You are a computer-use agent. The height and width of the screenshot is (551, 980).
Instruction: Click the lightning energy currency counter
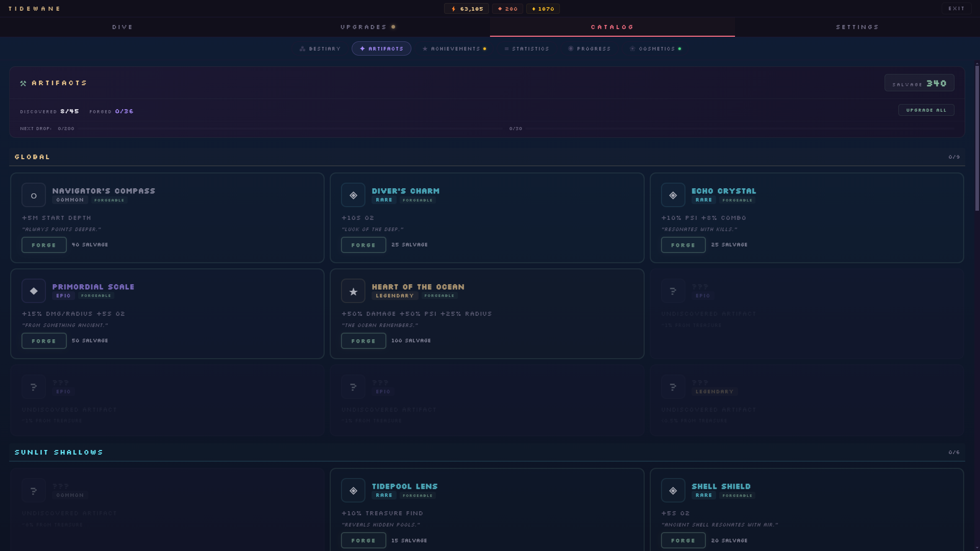point(467,9)
